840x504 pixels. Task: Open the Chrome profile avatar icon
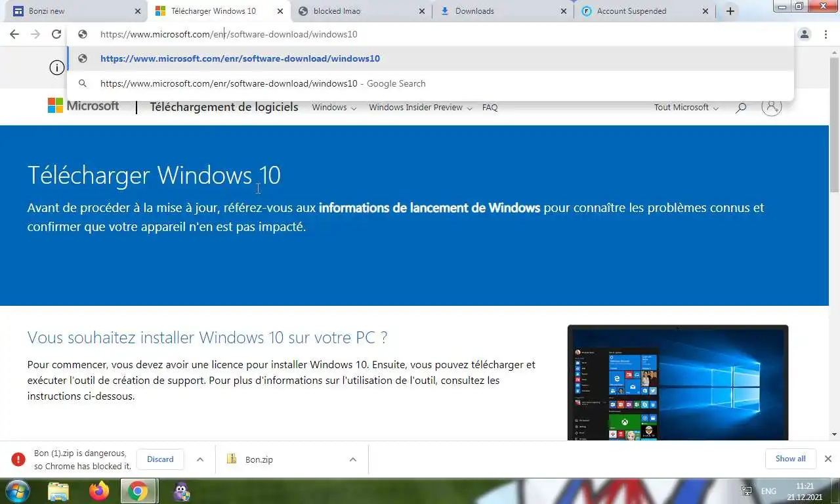coord(805,34)
